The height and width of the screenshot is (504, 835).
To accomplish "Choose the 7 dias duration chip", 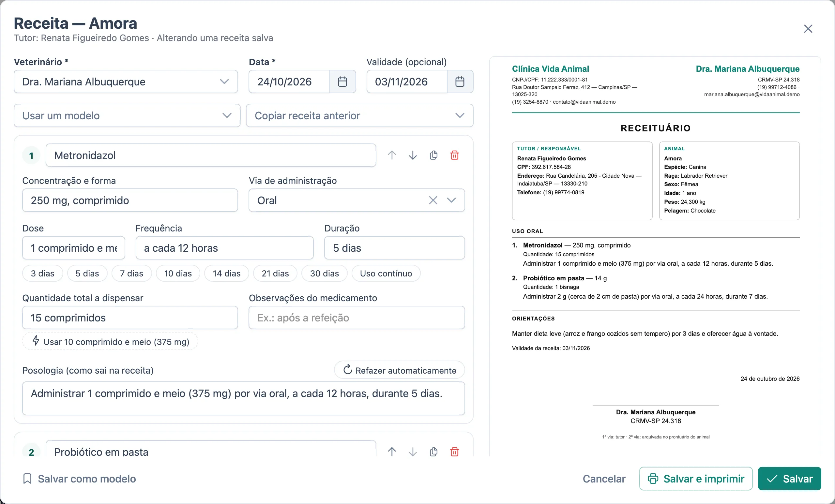I will click(x=131, y=273).
